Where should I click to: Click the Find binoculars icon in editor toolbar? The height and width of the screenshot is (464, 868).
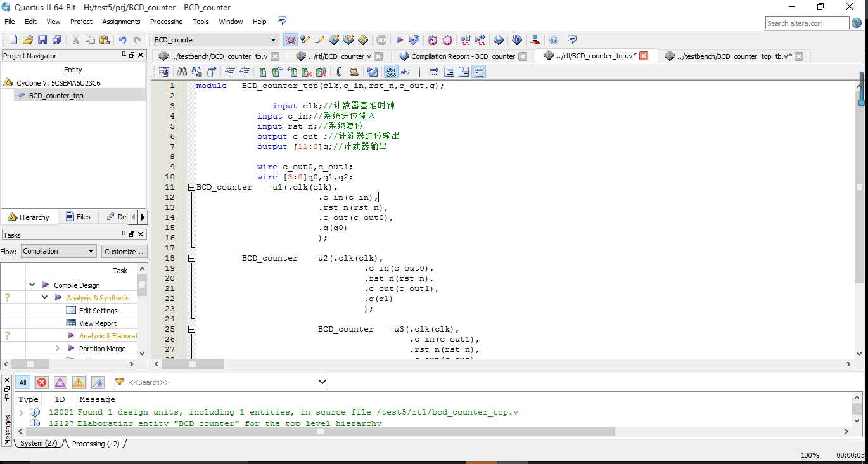pos(182,72)
